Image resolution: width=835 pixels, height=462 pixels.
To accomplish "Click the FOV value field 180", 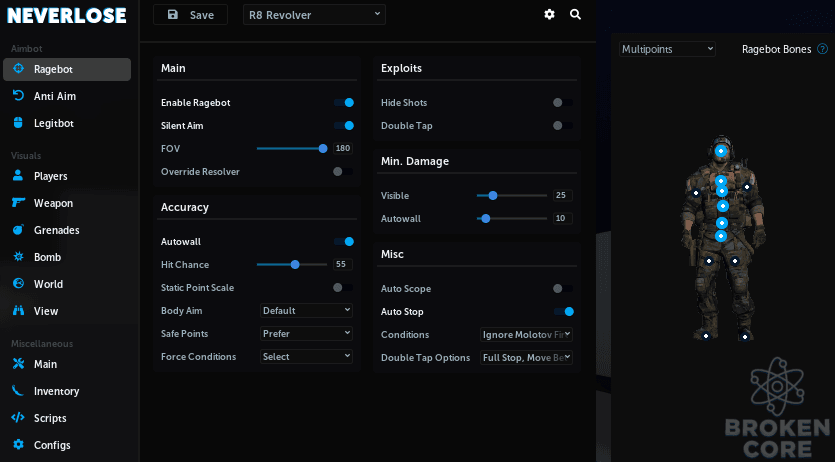I will (x=343, y=148).
